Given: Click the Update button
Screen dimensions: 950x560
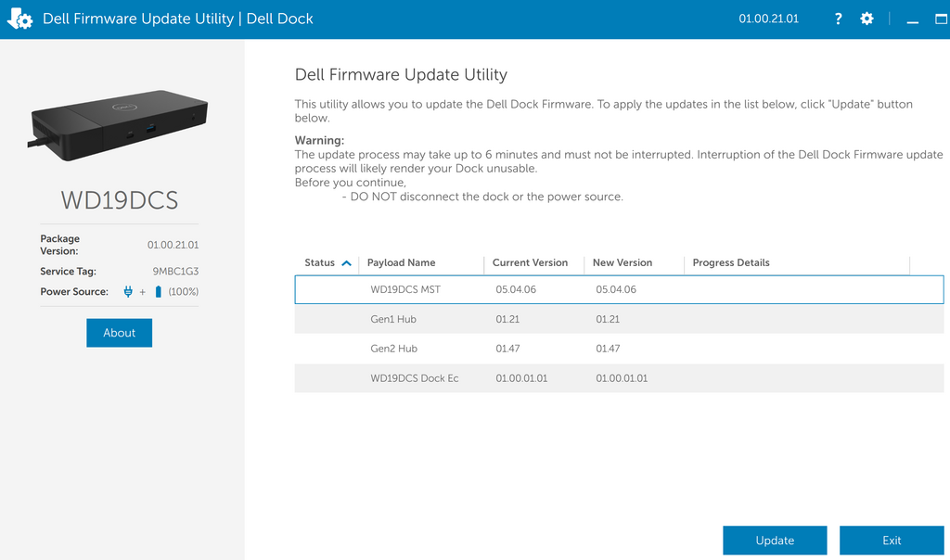Looking at the screenshot, I should [x=775, y=541].
